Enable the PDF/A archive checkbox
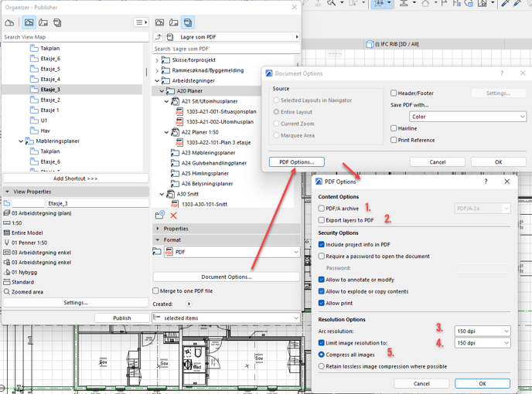This screenshot has height=394, width=532. [x=322, y=208]
